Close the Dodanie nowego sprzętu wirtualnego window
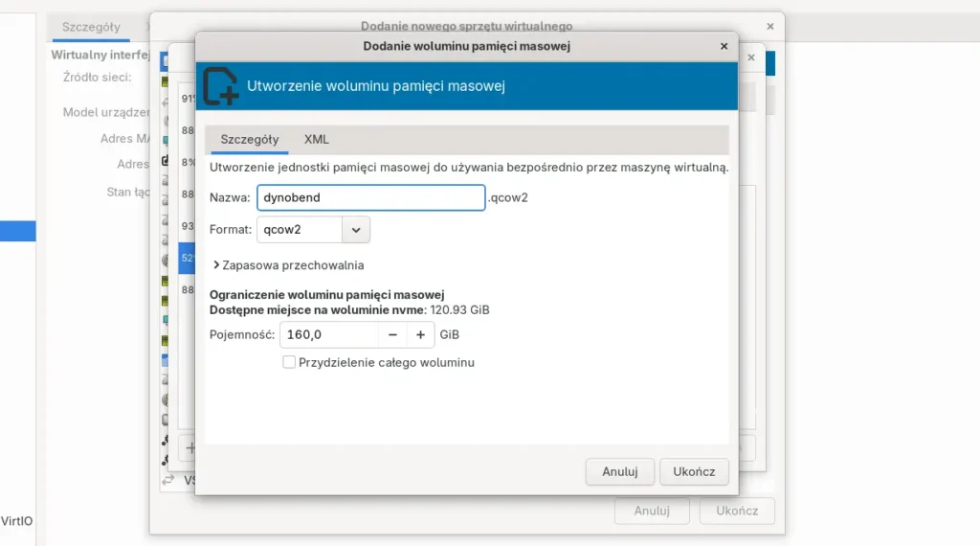This screenshot has height=546, width=980. (x=770, y=26)
